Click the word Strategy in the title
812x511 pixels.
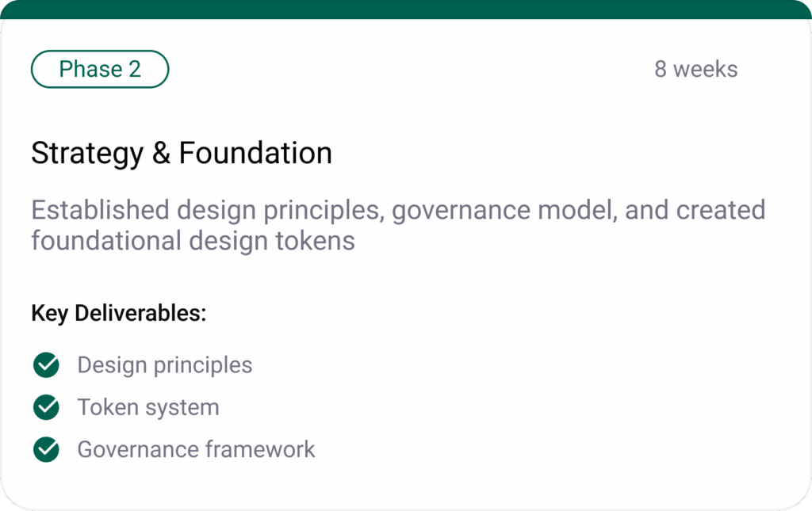point(87,153)
